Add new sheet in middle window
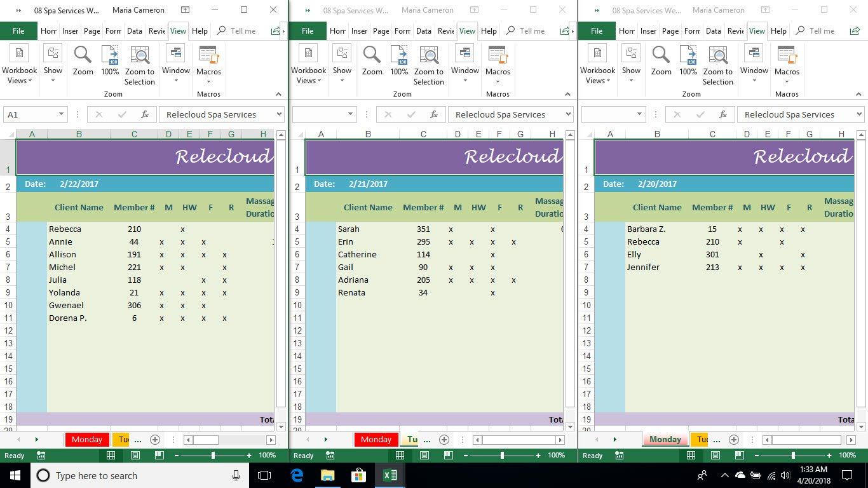 444,439
